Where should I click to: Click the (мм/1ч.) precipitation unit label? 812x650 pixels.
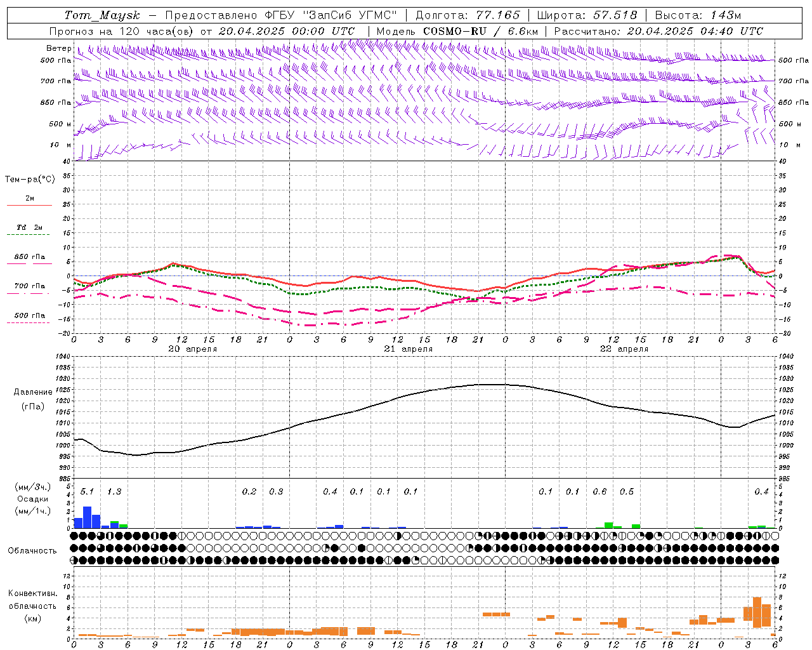[33, 511]
